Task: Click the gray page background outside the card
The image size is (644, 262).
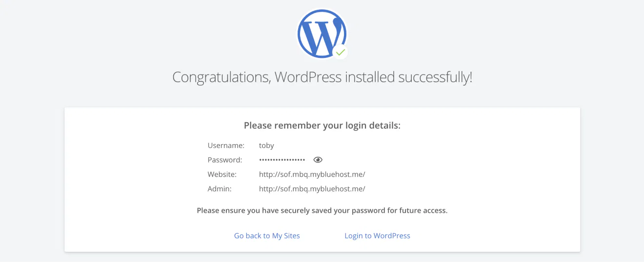Action: pyautogui.click(x=73, y=49)
